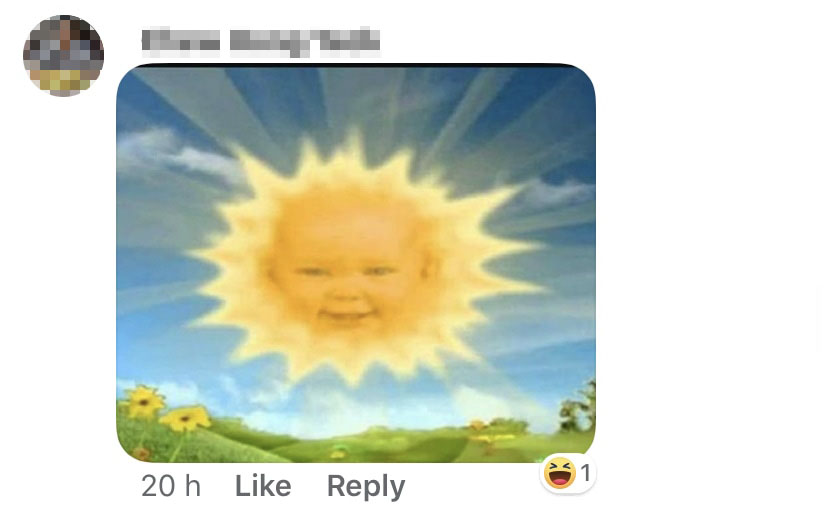Click the laughing emoji reaction icon
The height and width of the screenshot is (512, 828).
(x=560, y=473)
